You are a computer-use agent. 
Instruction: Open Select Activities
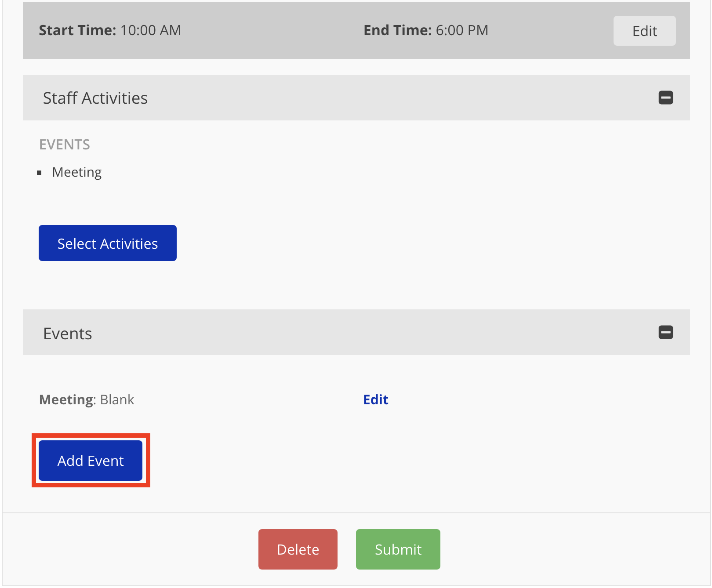(x=108, y=243)
